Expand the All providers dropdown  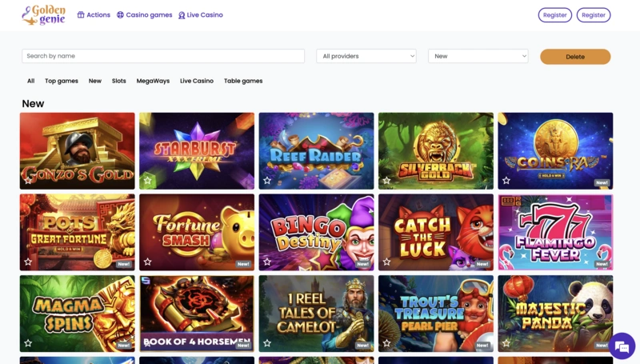(366, 56)
